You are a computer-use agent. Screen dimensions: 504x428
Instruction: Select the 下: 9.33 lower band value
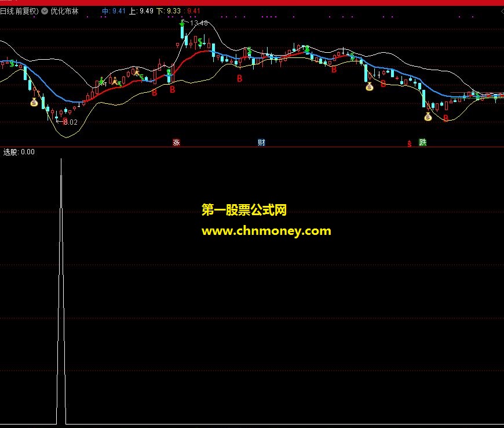[169, 11]
